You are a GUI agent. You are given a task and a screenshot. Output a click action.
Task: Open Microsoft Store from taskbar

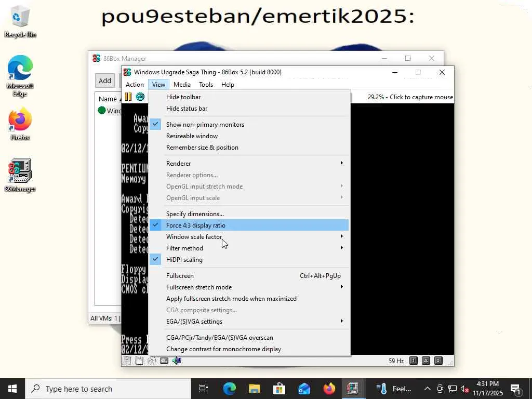(279, 389)
